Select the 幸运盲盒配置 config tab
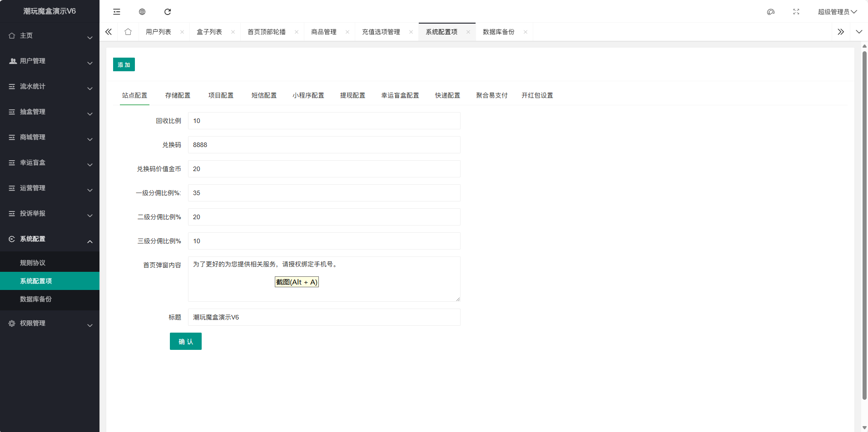 coord(400,95)
